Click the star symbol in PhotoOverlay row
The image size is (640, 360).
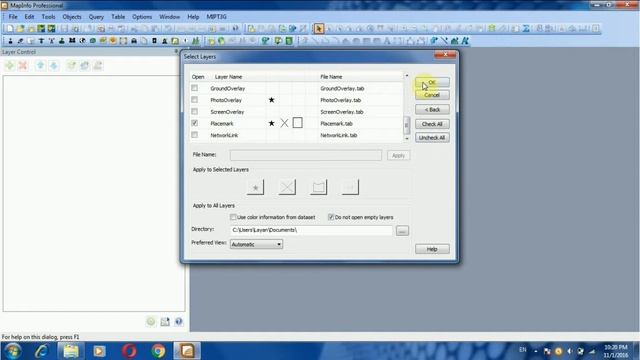pyautogui.click(x=271, y=100)
